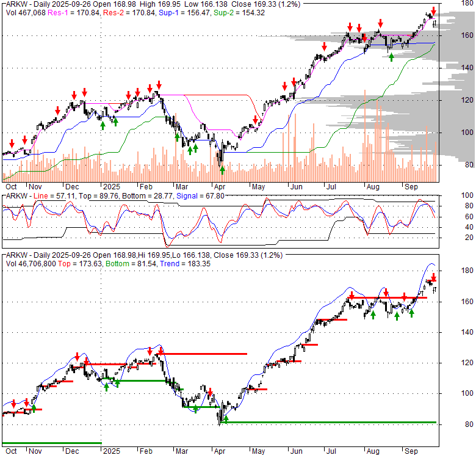Screen dimensions: 476x455
Task: Select the 2025 label on top chart axis
Action: point(112,187)
